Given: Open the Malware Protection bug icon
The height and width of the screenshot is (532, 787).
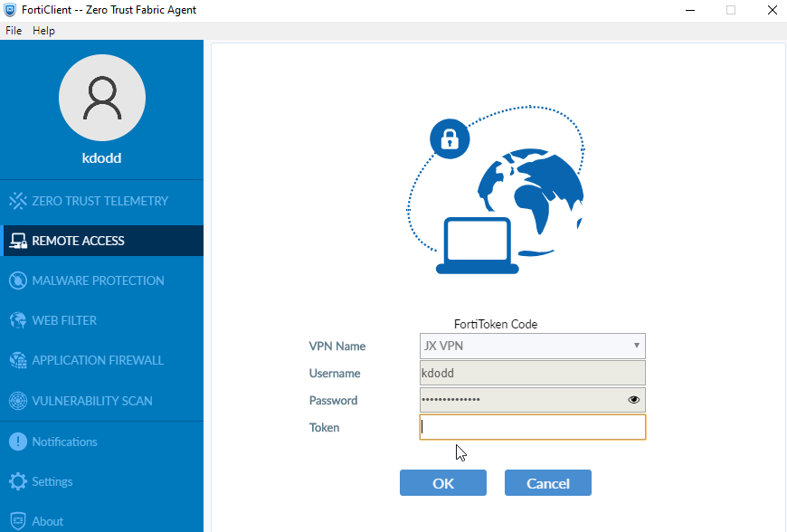Looking at the screenshot, I should click(18, 280).
